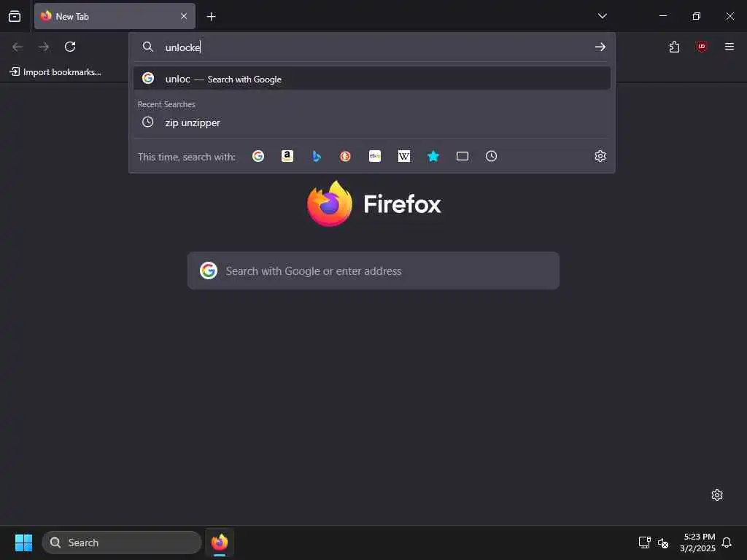The height and width of the screenshot is (560, 747).
Task: Go forward with the forward arrow
Action: point(44,47)
